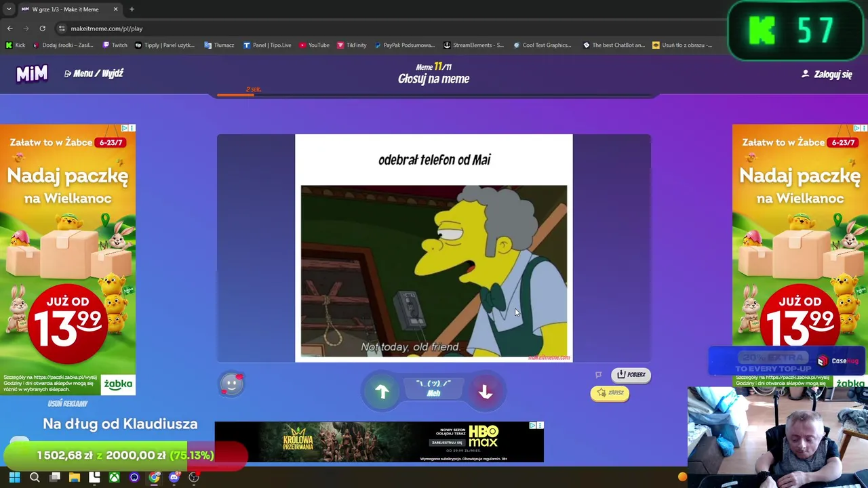Open the white document app on taskbar
Screen dimensions: 868x488
[94, 477]
